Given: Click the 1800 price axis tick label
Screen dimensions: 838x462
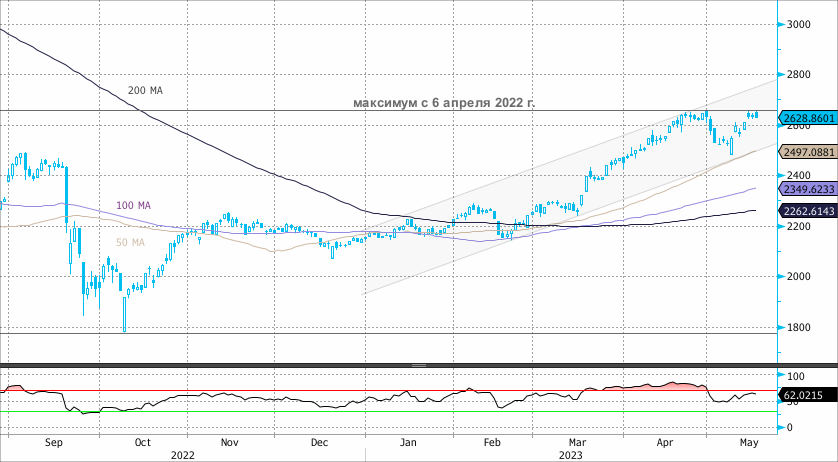Looking at the screenshot, I should click(798, 327).
